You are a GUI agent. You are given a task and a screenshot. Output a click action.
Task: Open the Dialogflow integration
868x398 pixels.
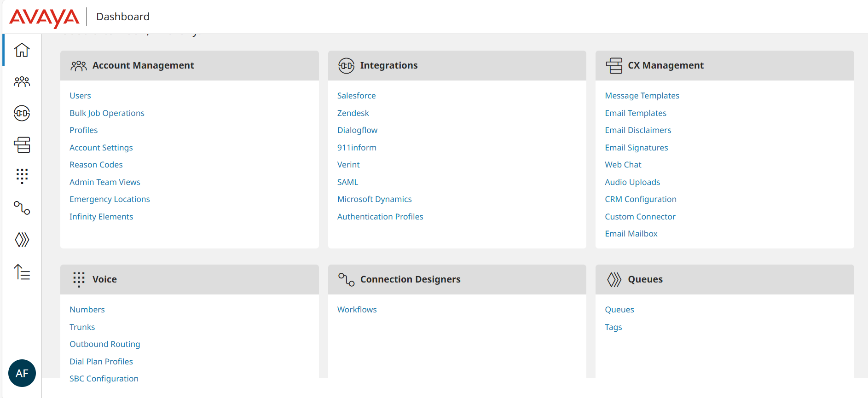point(357,130)
